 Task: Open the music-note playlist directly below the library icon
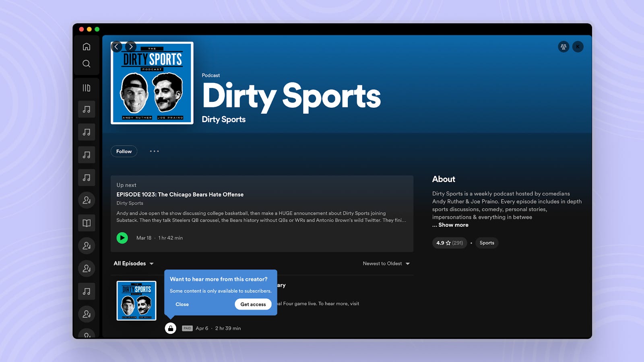[x=87, y=109]
